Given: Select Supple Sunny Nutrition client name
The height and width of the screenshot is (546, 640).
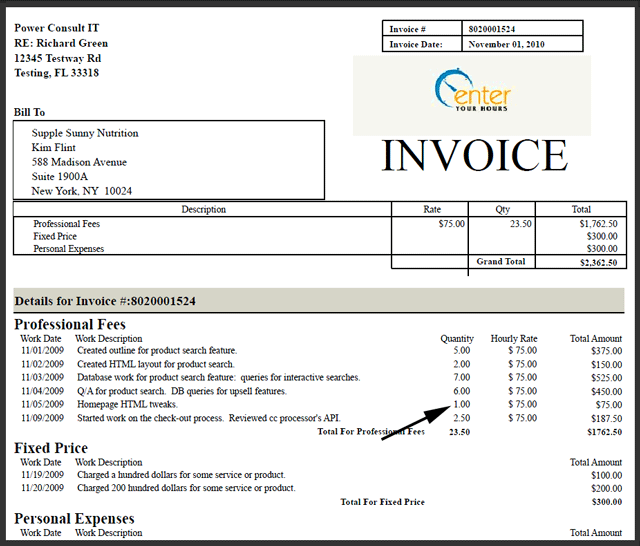Looking at the screenshot, I should 85,133.
